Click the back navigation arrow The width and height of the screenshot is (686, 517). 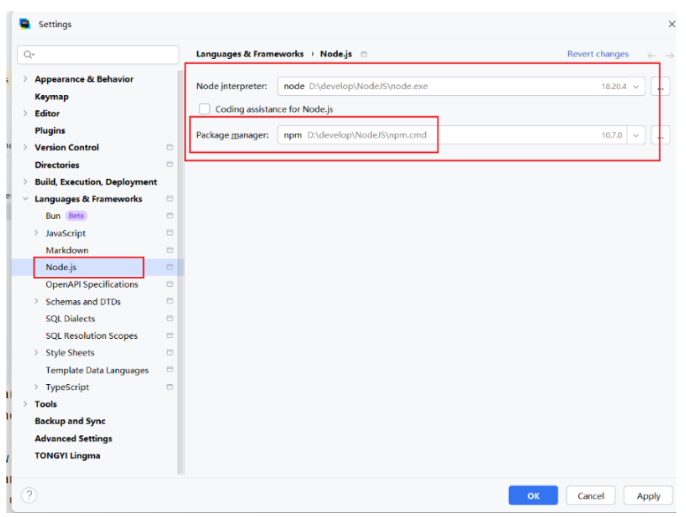pyautogui.click(x=653, y=54)
